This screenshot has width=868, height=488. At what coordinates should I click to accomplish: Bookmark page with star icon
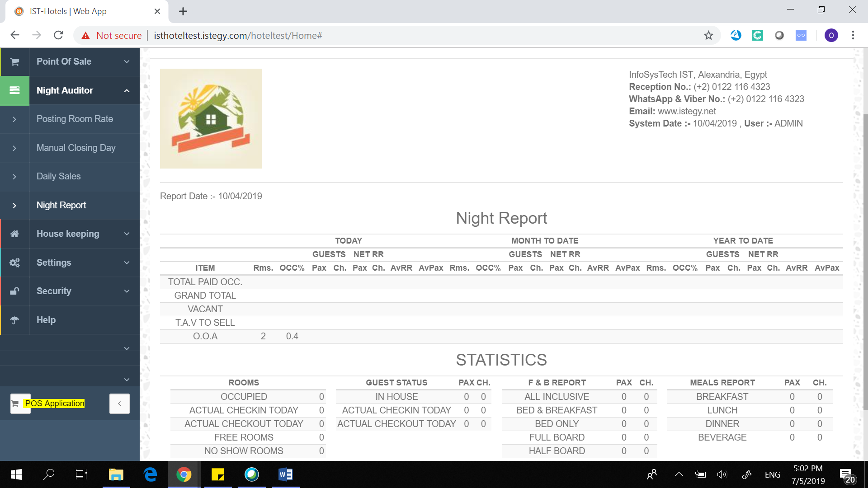pyautogui.click(x=708, y=35)
